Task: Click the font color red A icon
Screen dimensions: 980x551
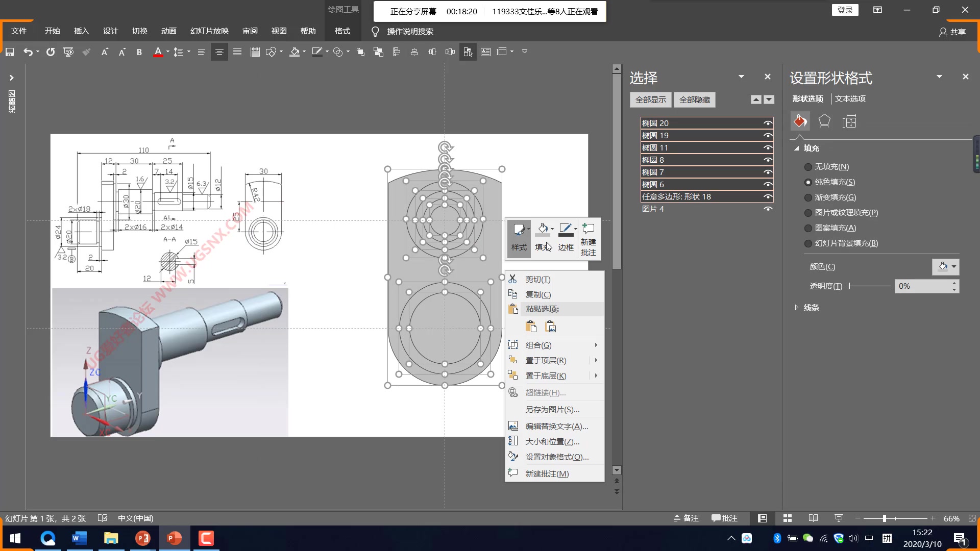Action: (x=158, y=52)
